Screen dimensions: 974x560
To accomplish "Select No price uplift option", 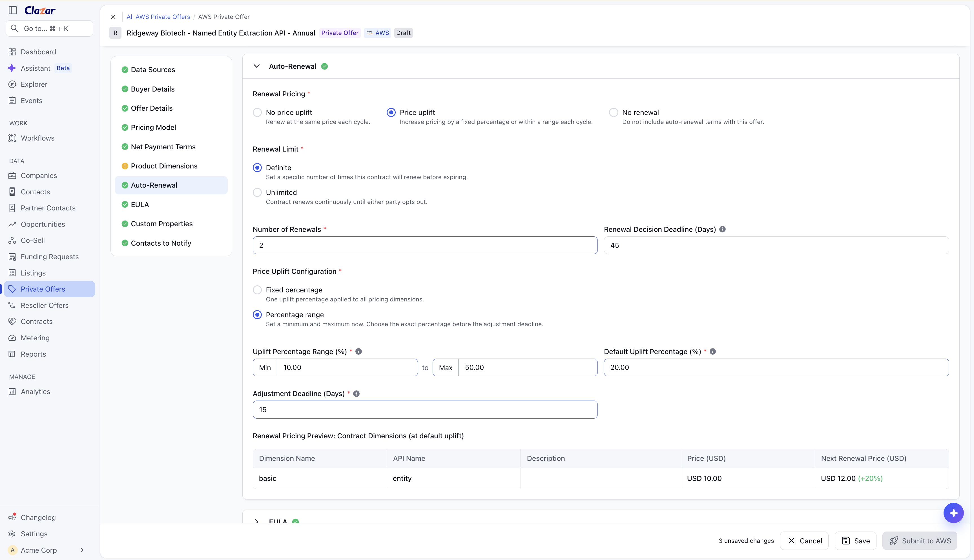I will click(257, 112).
